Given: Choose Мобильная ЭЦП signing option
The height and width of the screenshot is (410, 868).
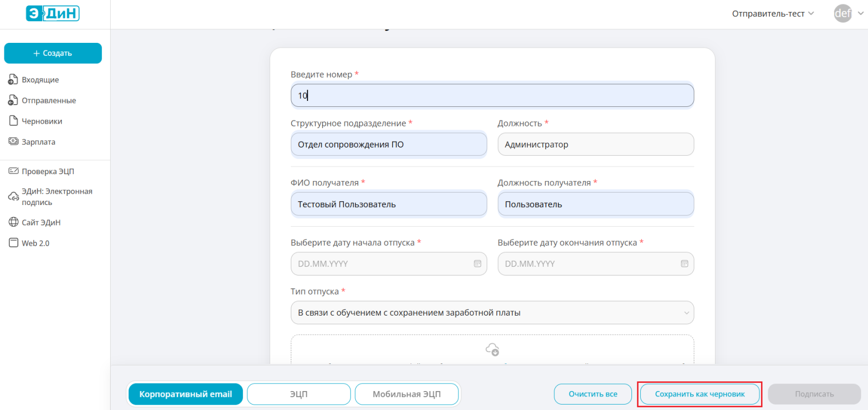Looking at the screenshot, I should [406, 394].
